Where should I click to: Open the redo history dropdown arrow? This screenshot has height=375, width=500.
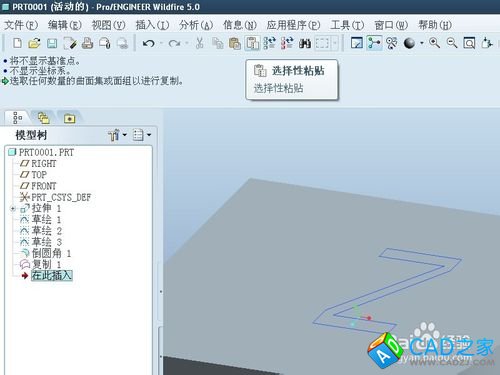[x=187, y=43]
